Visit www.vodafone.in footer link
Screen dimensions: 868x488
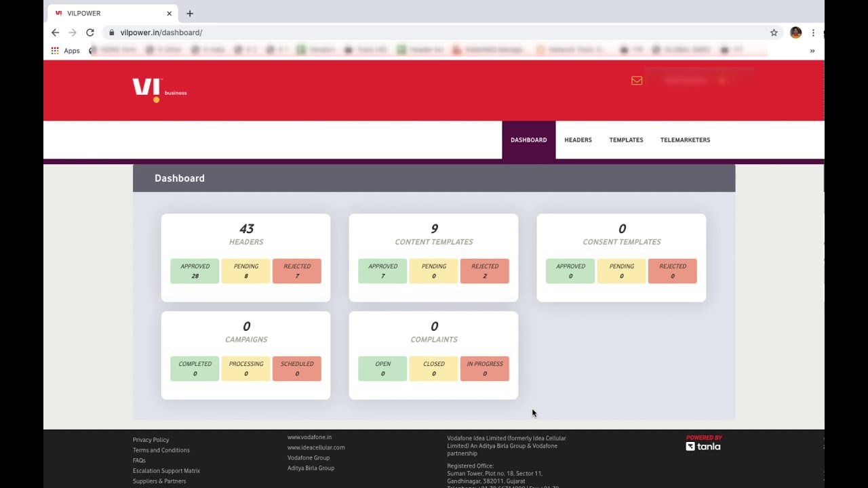309,437
